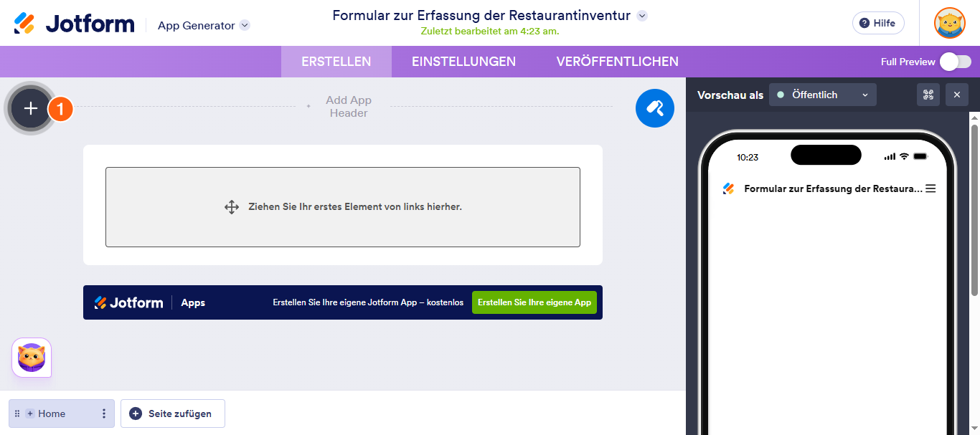Open the hamburger menu in phone preview
The image size is (980, 435).
[x=930, y=188]
